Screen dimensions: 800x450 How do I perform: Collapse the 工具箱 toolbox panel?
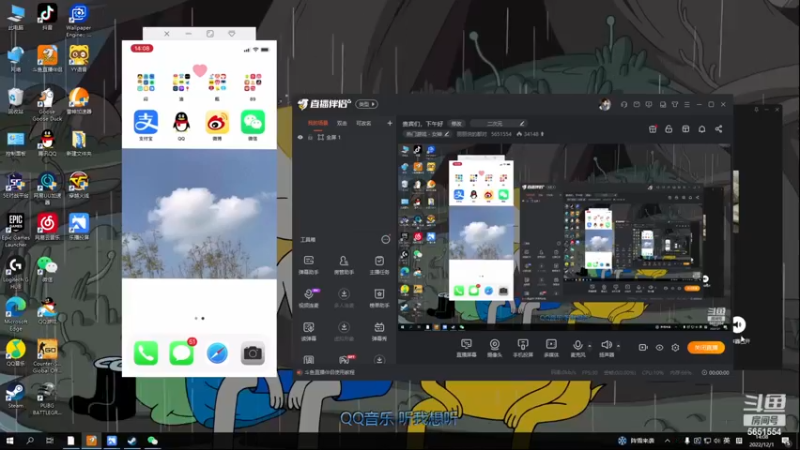386,239
